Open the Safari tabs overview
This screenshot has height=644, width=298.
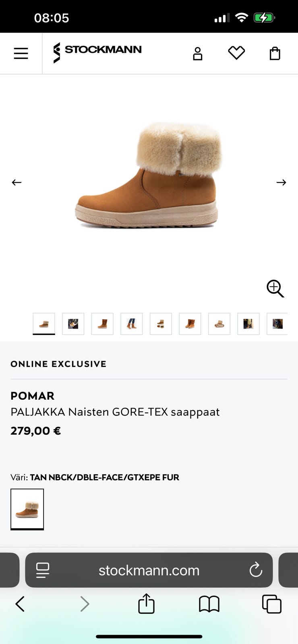272,604
